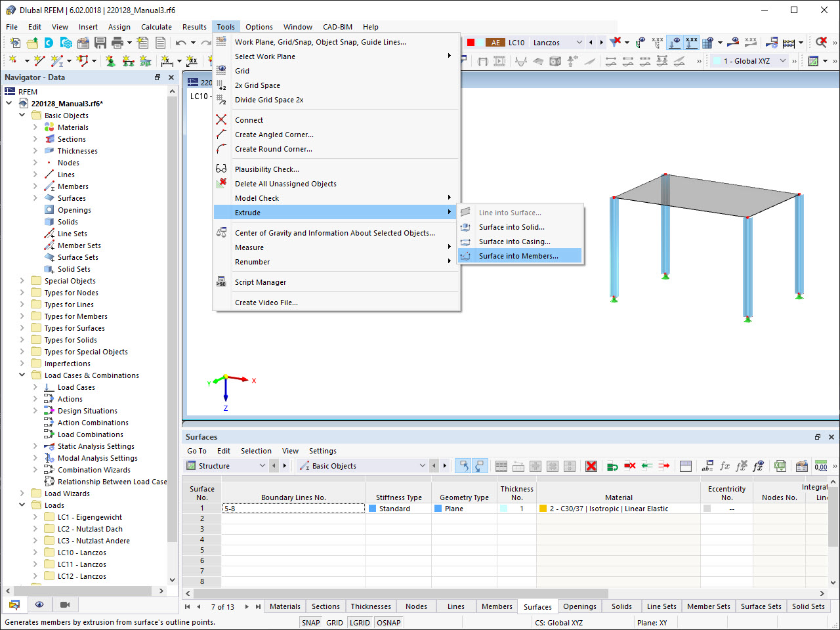Toggle GRID in the status bar

coord(335,623)
